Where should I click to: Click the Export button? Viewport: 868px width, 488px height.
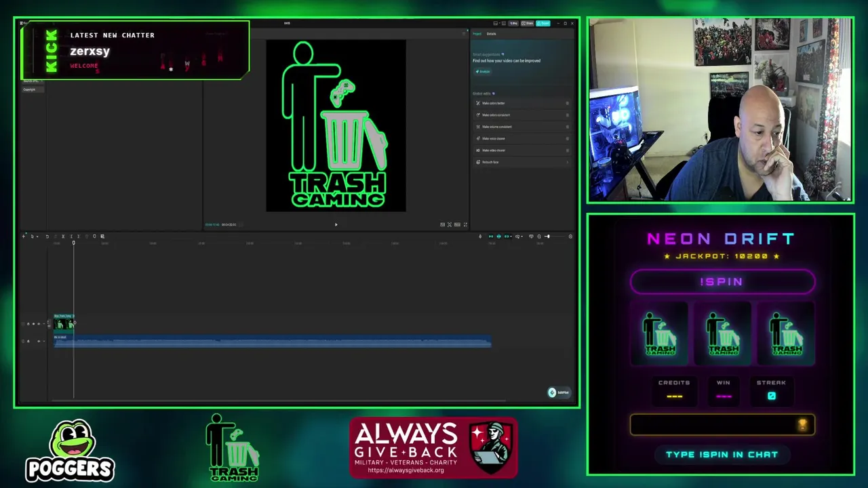(543, 23)
